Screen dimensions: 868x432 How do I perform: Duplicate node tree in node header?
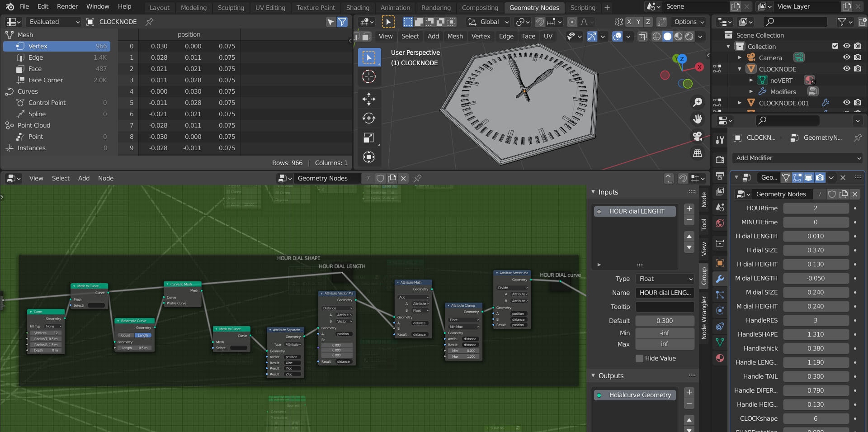click(x=392, y=178)
